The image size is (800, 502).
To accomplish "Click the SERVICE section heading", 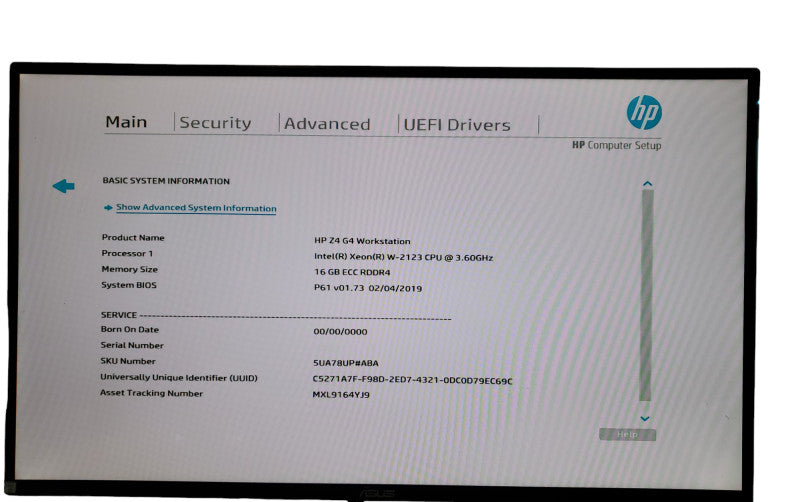I will click(119, 315).
